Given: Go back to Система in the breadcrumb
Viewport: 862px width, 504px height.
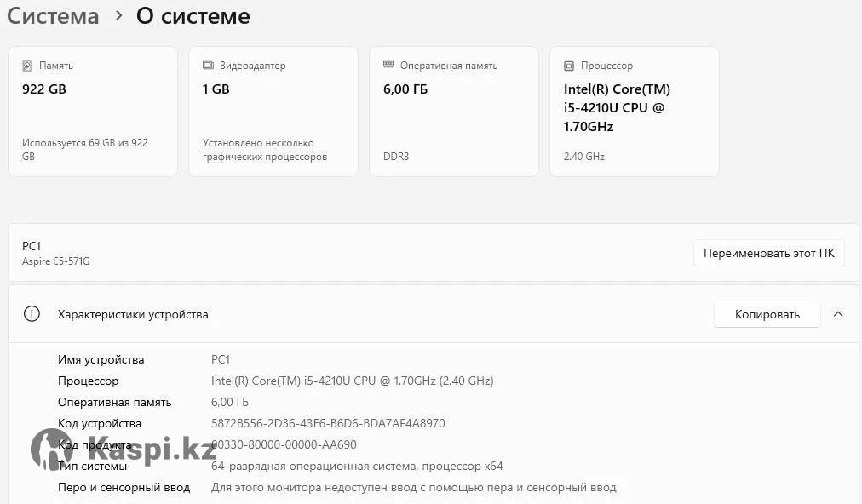Looking at the screenshot, I should [53, 15].
